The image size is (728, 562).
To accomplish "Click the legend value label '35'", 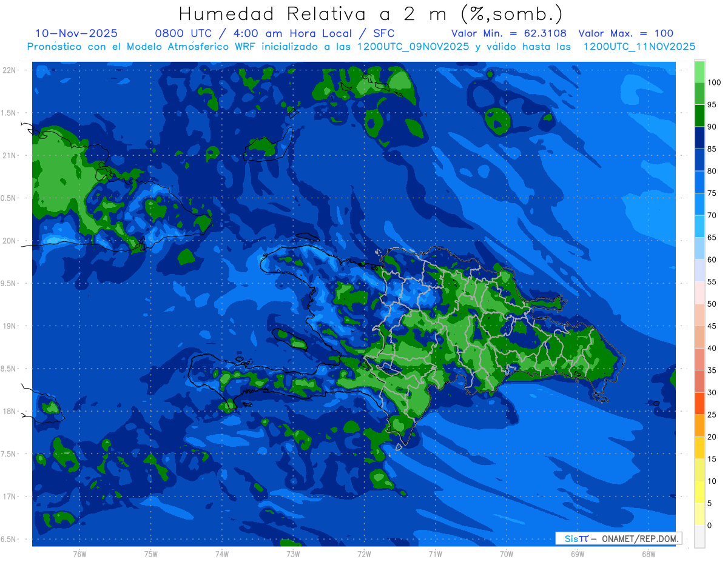I will point(712,370).
